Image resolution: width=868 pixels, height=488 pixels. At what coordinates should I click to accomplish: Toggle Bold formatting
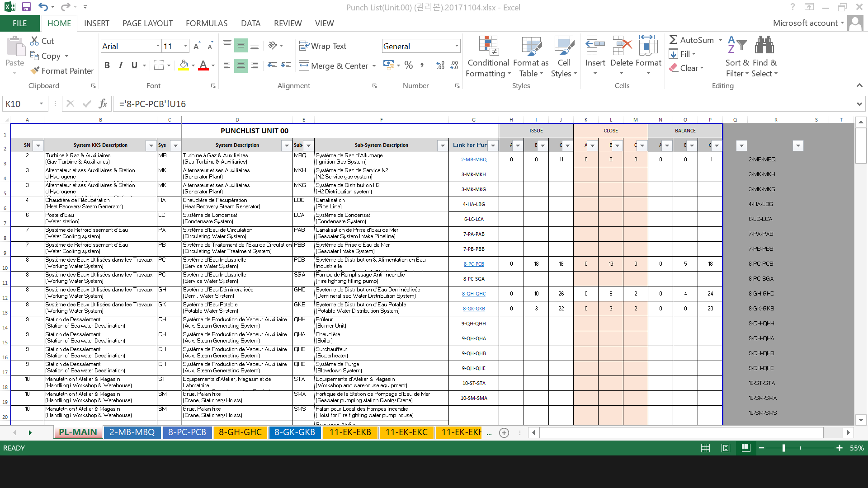(107, 66)
